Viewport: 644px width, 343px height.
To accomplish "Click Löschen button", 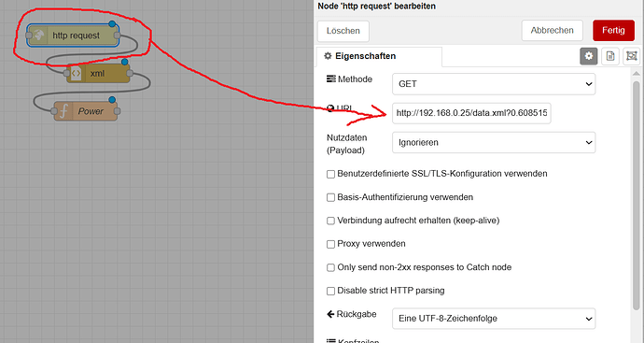I will [x=343, y=31].
